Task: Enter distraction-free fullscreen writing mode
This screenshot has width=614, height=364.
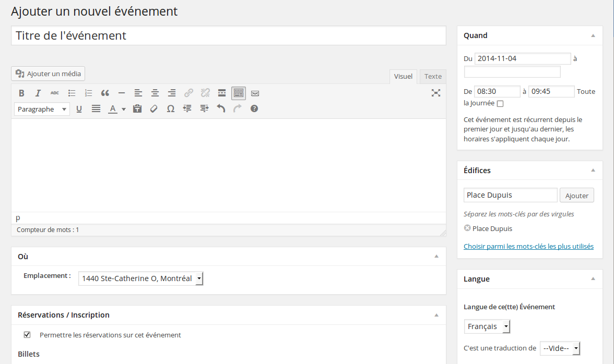Action: (x=436, y=93)
